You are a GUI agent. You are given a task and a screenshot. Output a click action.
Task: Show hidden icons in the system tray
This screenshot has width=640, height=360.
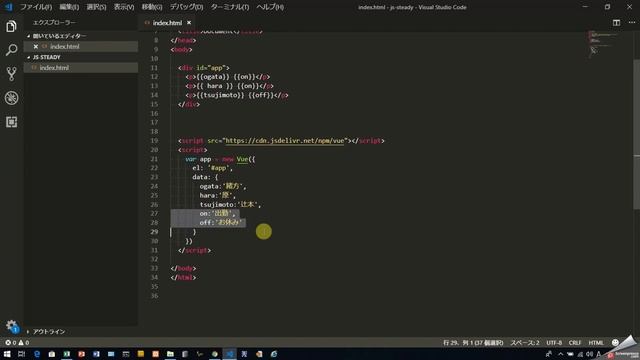560,354
